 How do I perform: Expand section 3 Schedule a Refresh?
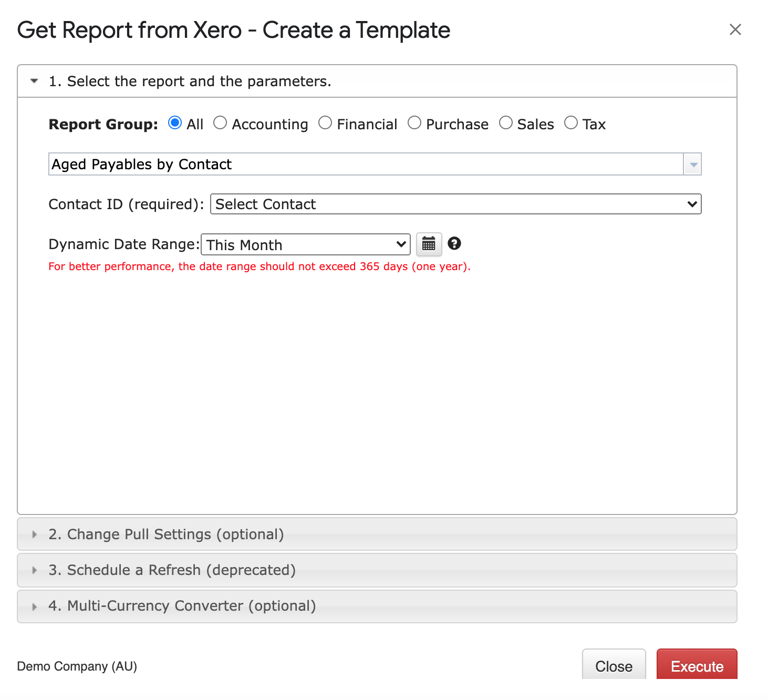pyautogui.click(x=377, y=570)
